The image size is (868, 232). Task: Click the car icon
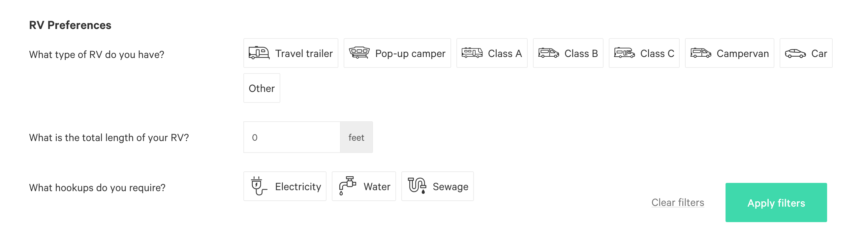(x=795, y=53)
